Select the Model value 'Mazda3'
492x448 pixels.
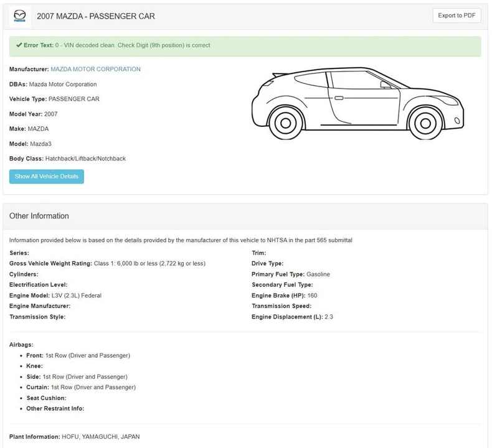pos(40,144)
